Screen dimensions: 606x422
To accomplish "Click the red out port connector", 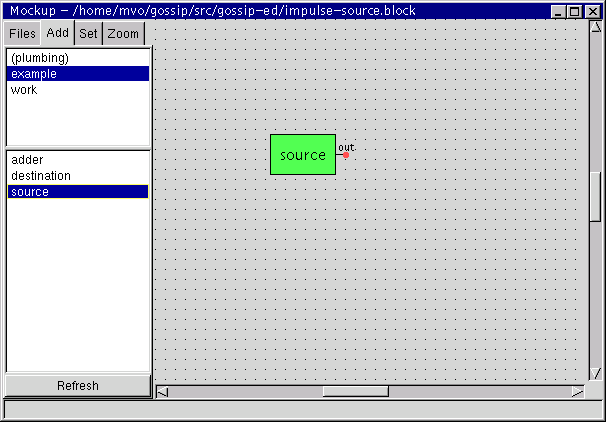I will [346, 155].
